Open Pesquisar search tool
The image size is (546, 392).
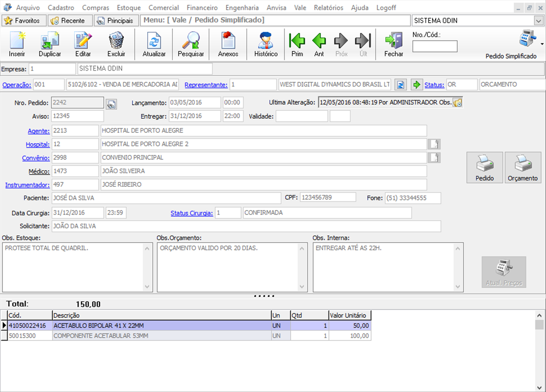191,44
